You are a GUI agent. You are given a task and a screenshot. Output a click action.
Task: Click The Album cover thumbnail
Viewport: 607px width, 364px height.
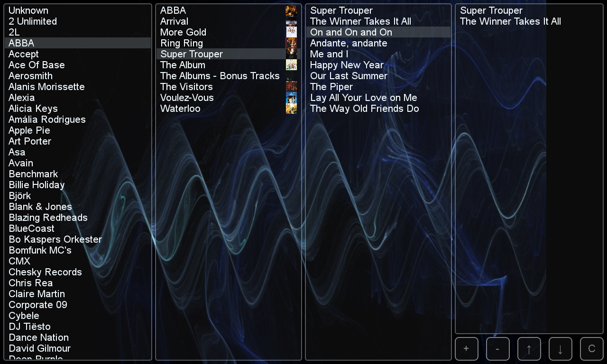point(291,65)
